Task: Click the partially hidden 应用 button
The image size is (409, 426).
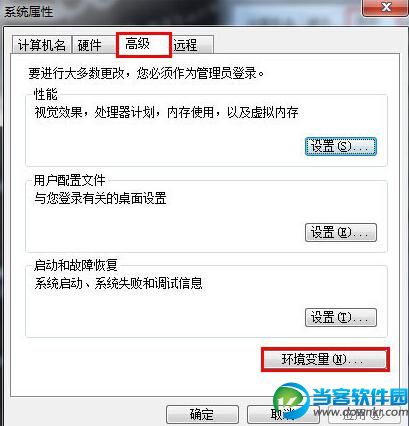Action: click(365, 415)
